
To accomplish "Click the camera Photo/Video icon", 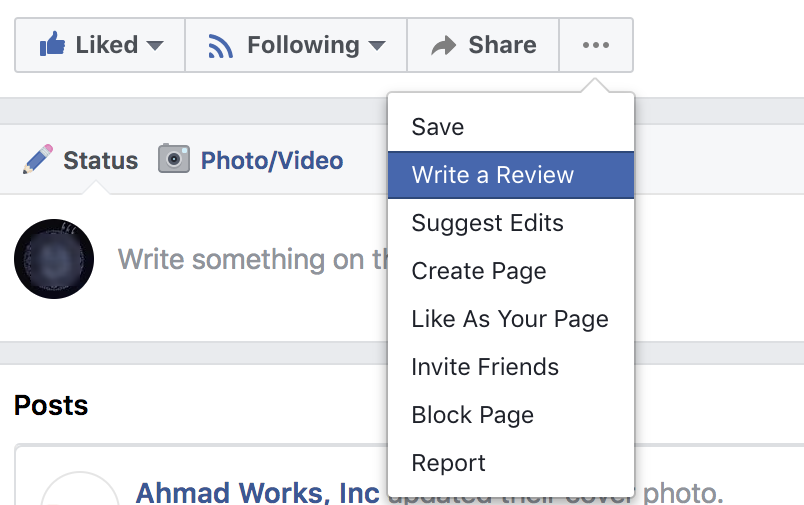I will (x=174, y=160).
